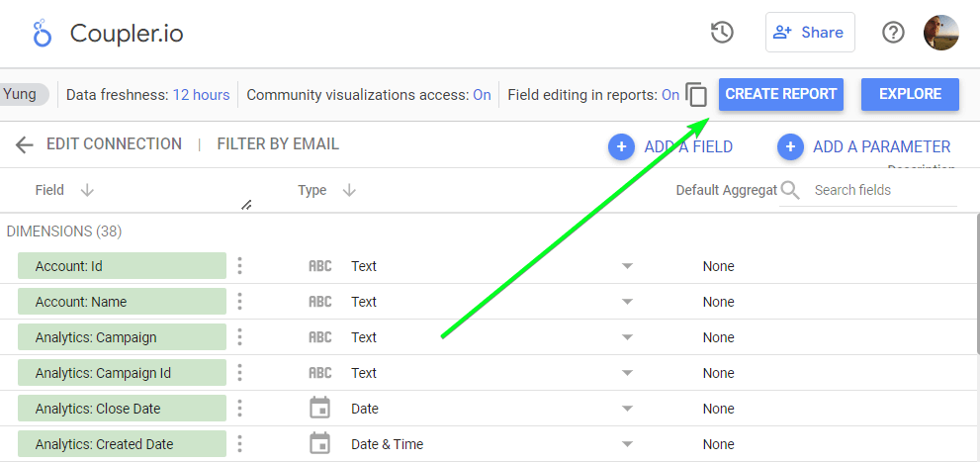This screenshot has height=462, width=980.
Task: Click ADD A PARAMETER link
Action: click(881, 147)
